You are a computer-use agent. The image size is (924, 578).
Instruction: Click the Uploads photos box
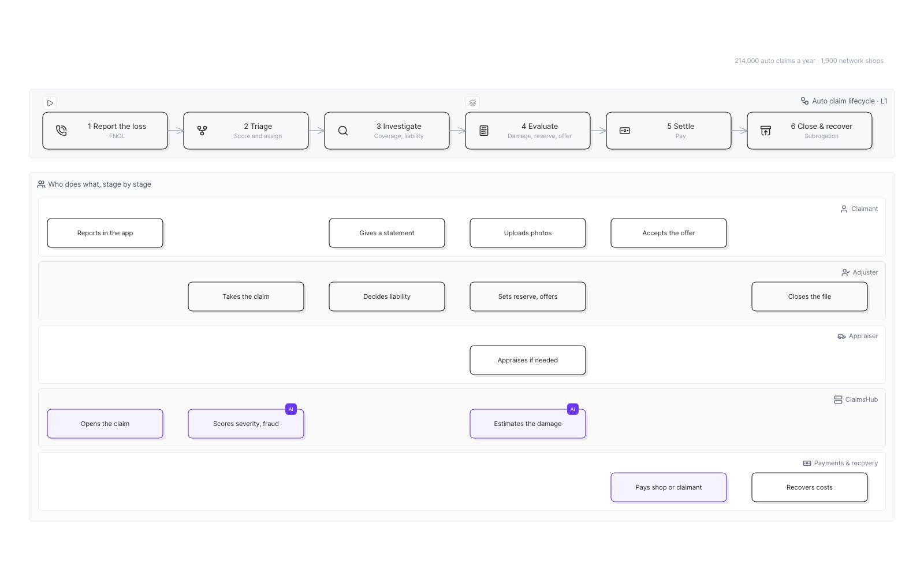coord(528,233)
